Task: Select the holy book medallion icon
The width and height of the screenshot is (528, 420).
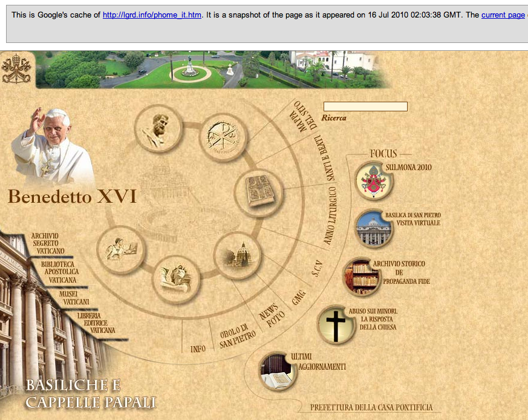Action: (258, 193)
